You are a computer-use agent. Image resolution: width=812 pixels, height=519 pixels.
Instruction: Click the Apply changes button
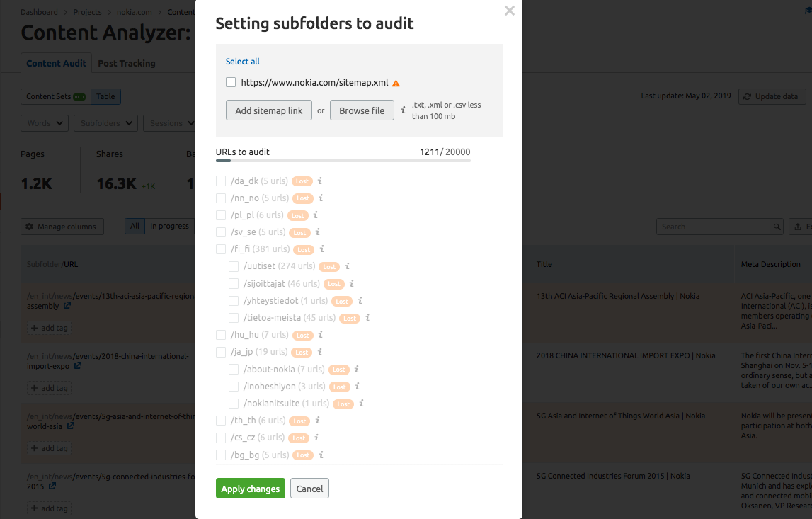click(x=251, y=489)
